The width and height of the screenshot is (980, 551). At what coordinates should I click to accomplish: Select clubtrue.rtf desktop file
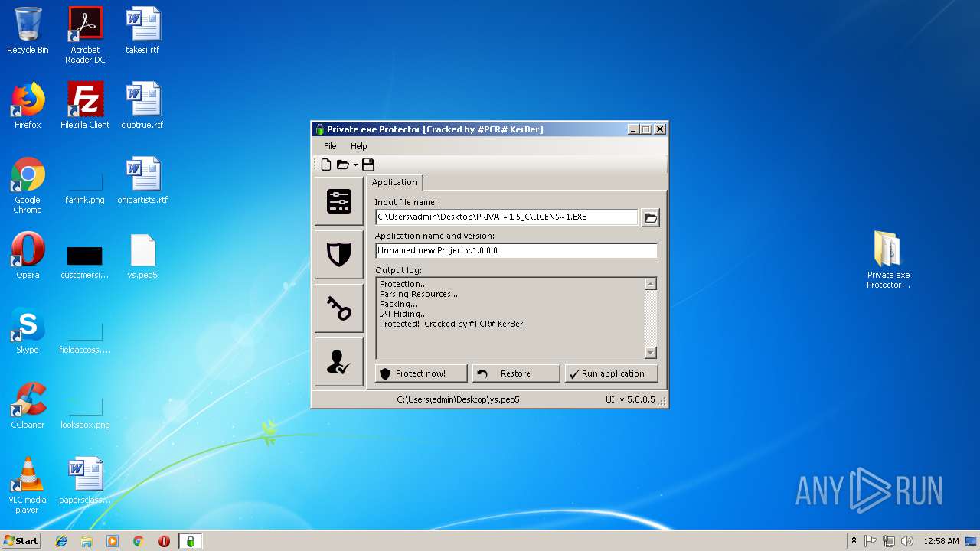click(x=142, y=106)
